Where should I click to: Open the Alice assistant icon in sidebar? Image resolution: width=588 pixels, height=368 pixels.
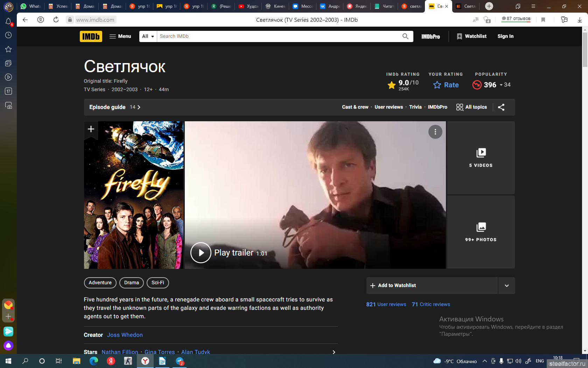[x=8, y=346]
